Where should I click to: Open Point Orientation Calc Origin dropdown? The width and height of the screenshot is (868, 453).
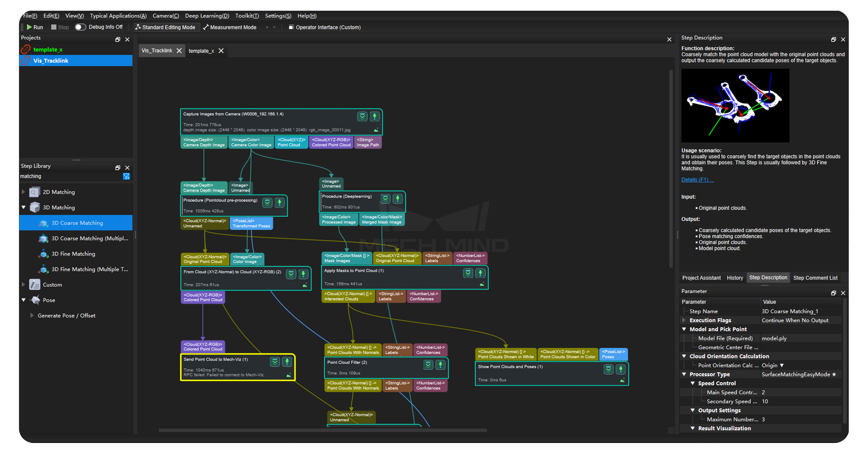click(x=781, y=365)
